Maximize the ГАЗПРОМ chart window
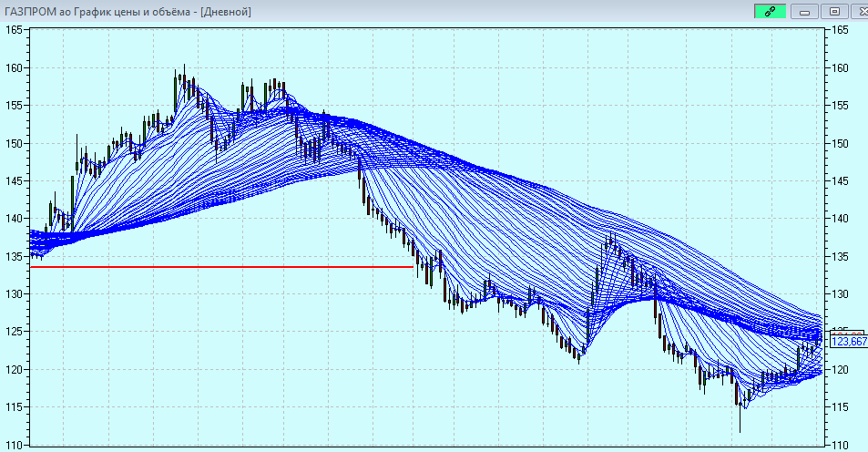Screen dimensions: 868x452 [835, 11]
